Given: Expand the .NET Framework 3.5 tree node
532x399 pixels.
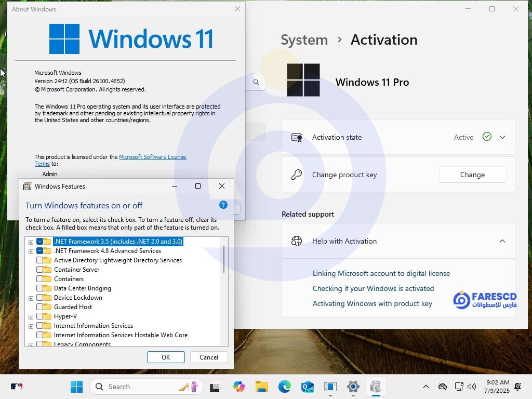Looking at the screenshot, I should pos(31,242).
